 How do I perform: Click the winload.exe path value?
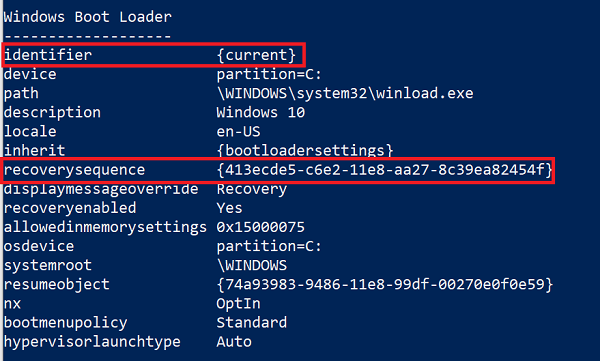click(x=345, y=93)
